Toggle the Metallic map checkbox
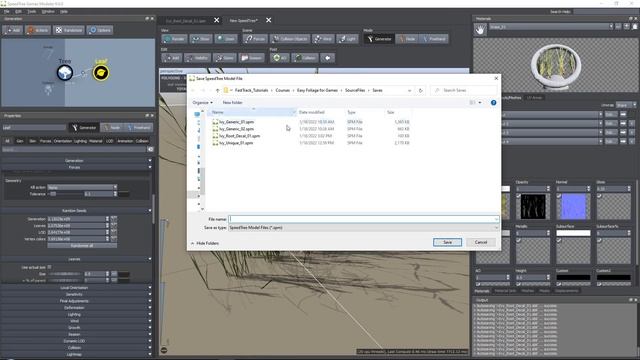Viewport: 640px width, 360px height. point(519,240)
